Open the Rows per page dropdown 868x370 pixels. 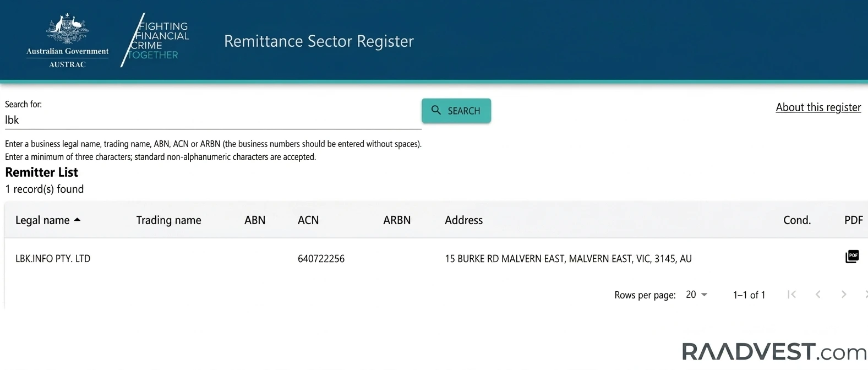pyautogui.click(x=697, y=295)
